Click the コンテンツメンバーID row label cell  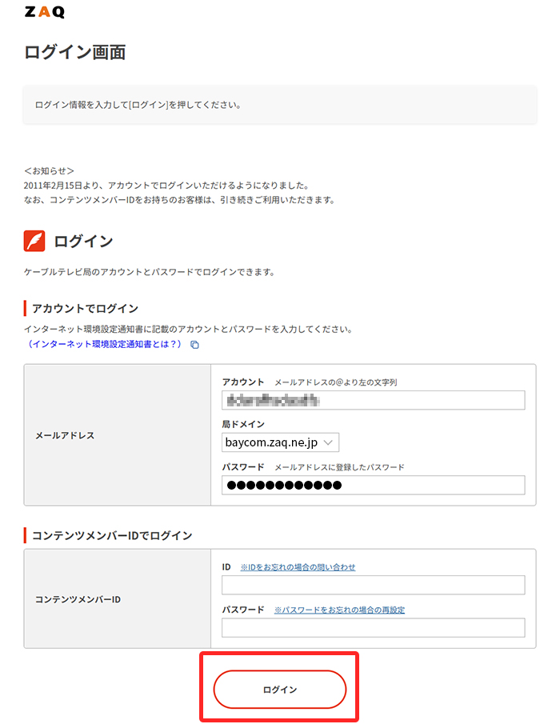tap(118, 599)
